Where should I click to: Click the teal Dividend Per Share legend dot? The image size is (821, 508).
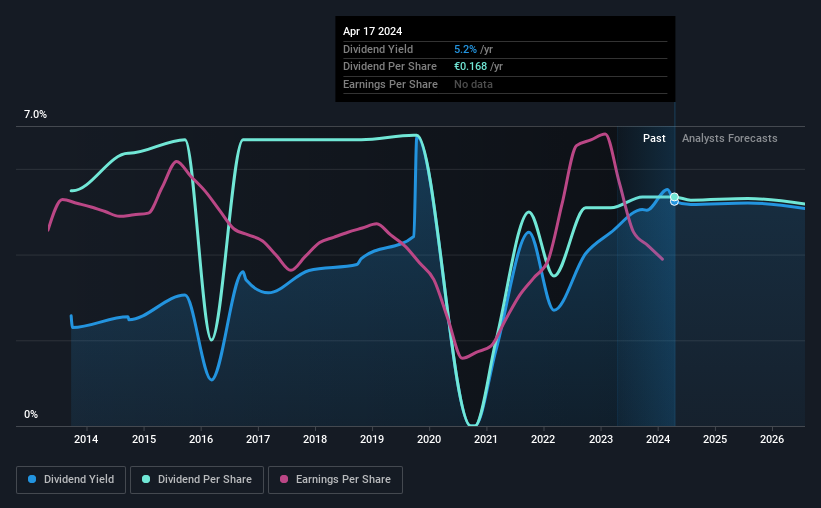(146, 479)
